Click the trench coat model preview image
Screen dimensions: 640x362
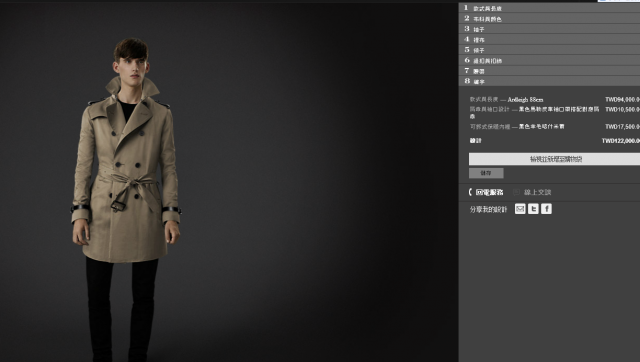[127, 200]
